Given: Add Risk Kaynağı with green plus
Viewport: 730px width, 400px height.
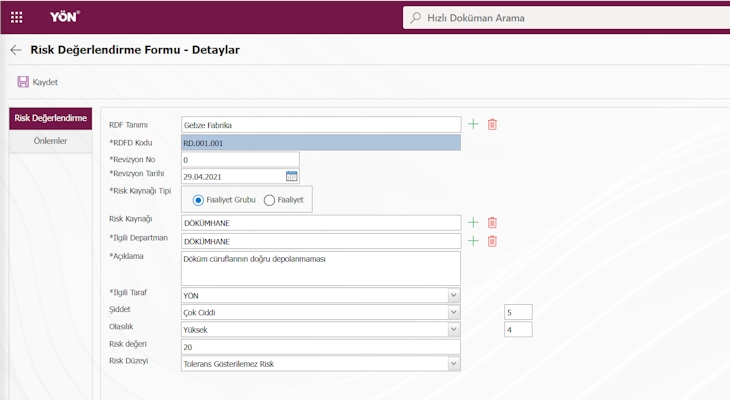Looking at the screenshot, I should [473, 222].
